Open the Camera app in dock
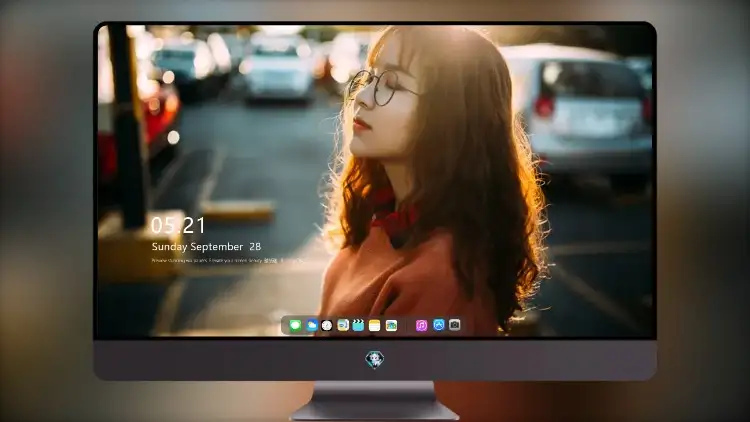 (x=455, y=325)
